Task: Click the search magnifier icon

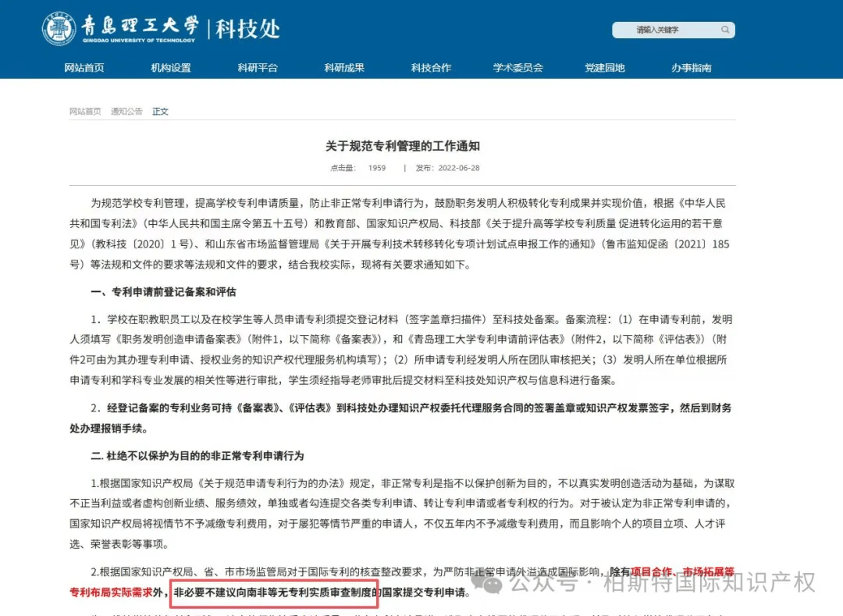Action: click(724, 30)
